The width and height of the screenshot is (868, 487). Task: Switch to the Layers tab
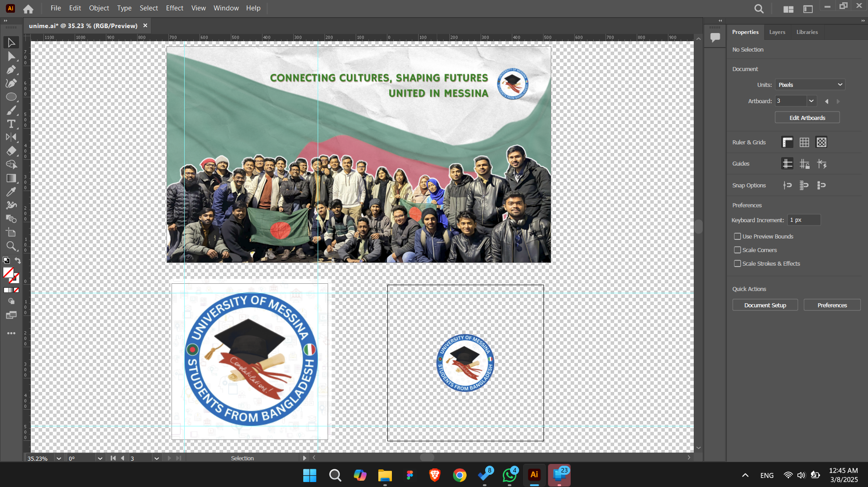click(x=777, y=32)
